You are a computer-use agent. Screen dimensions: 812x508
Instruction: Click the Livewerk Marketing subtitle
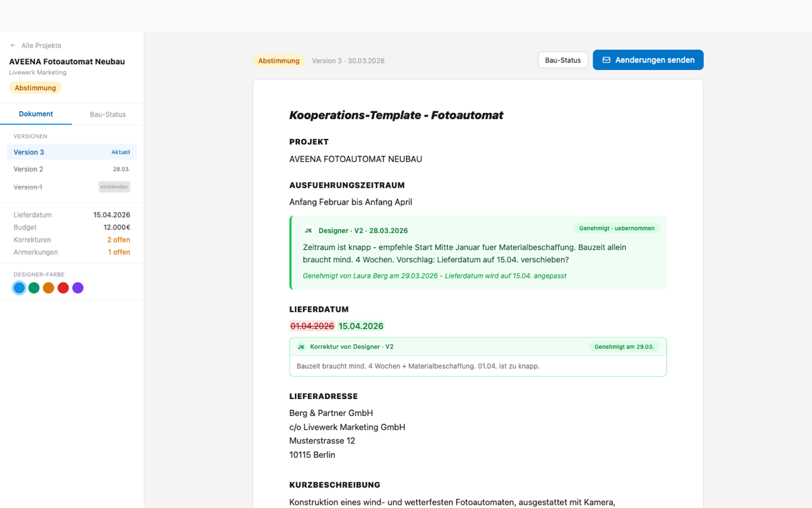38,72
